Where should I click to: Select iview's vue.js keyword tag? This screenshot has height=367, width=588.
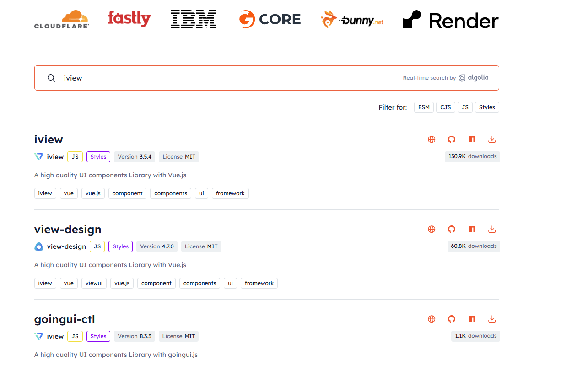click(93, 193)
